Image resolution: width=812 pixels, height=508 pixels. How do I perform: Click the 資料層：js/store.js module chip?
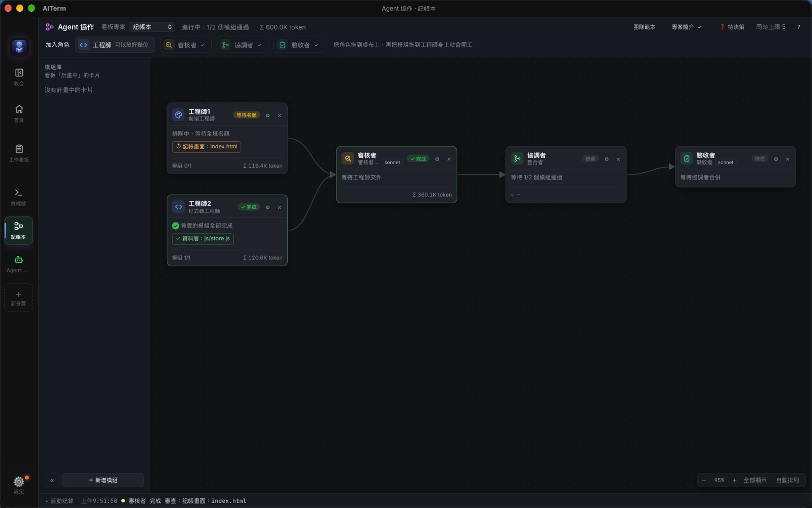(x=203, y=239)
